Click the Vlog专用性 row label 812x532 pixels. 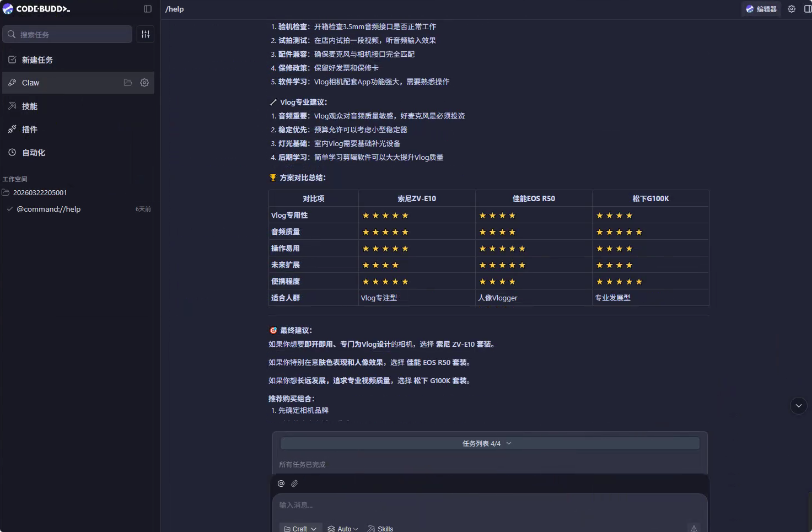point(289,215)
